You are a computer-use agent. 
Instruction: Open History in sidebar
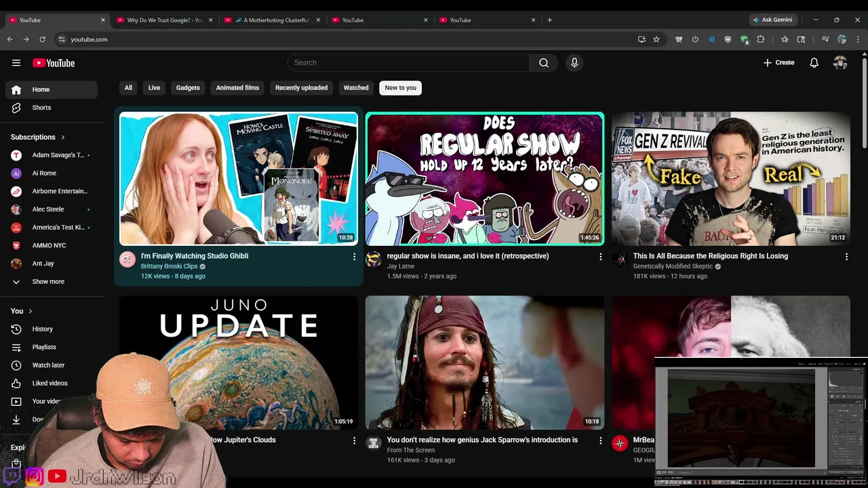click(x=52, y=329)
